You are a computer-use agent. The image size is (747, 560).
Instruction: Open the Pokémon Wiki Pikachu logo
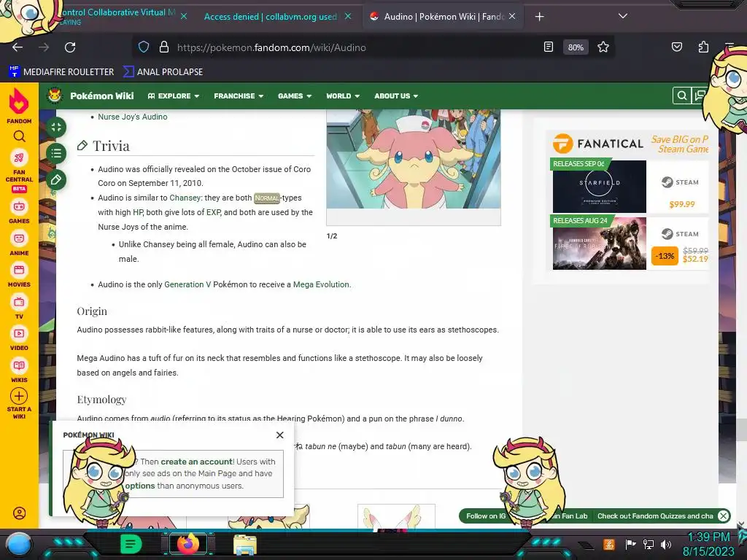55,96
